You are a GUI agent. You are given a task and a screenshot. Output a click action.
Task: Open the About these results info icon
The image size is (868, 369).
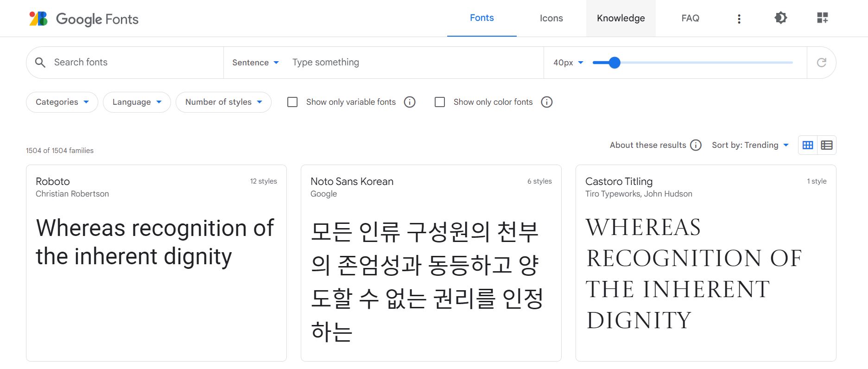696,145
